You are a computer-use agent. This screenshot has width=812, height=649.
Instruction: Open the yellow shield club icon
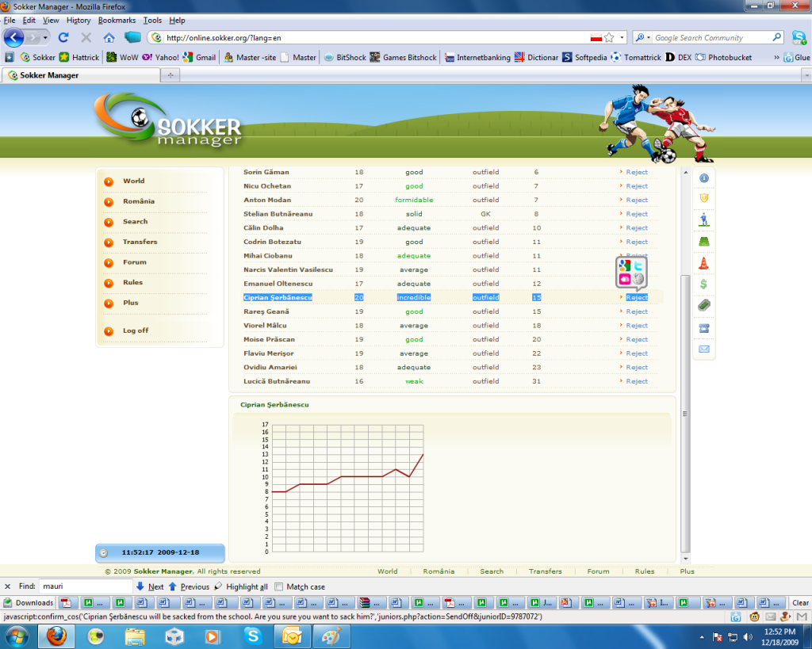tap(703, 198)
